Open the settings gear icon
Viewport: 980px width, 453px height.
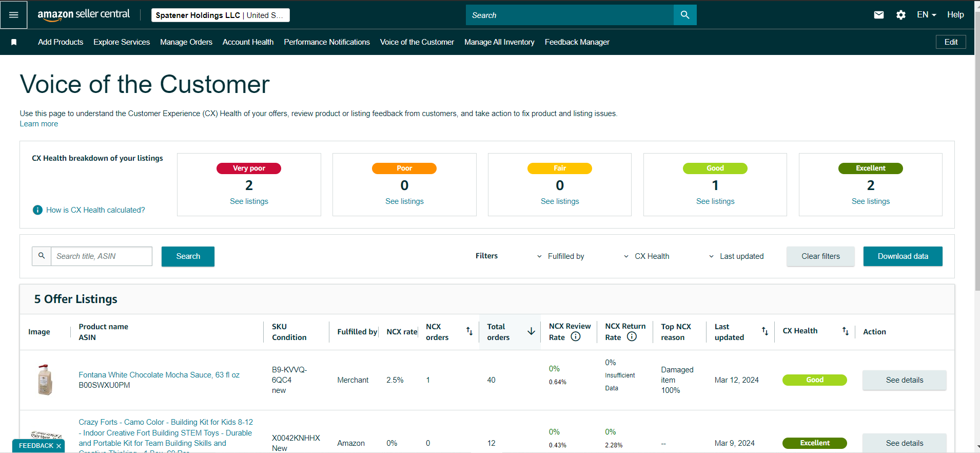[x=901, y=15]
